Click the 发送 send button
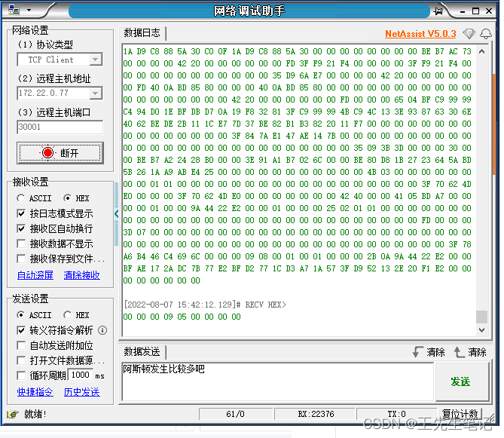The height and width of the screenshot is (438, 504). [x=462, y=381]
